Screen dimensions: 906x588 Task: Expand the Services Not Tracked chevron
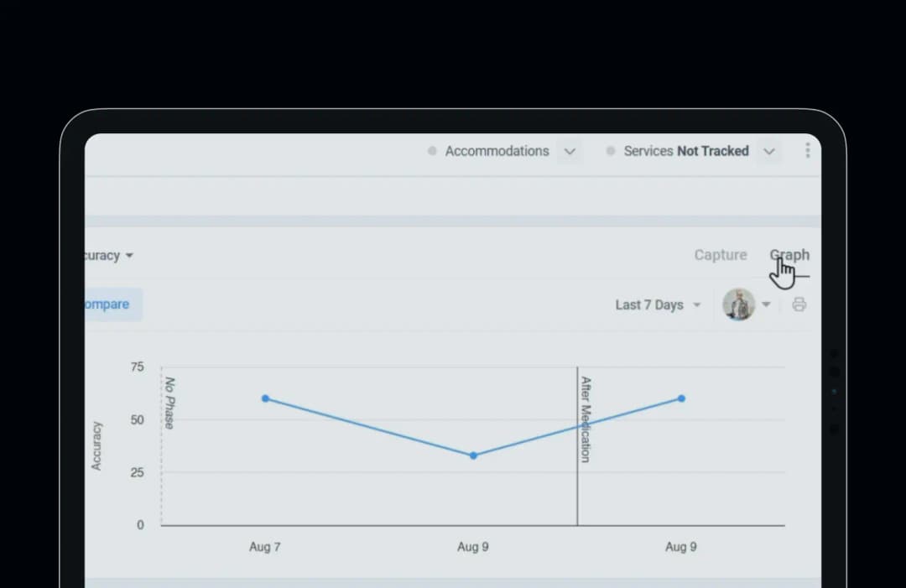[768, 151]
